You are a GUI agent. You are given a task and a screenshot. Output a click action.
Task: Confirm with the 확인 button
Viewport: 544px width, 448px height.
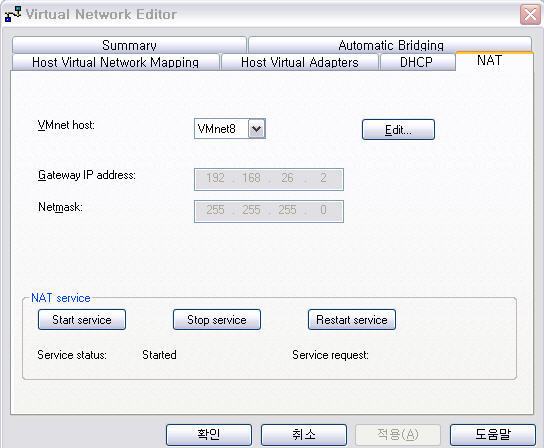(209, 434)
